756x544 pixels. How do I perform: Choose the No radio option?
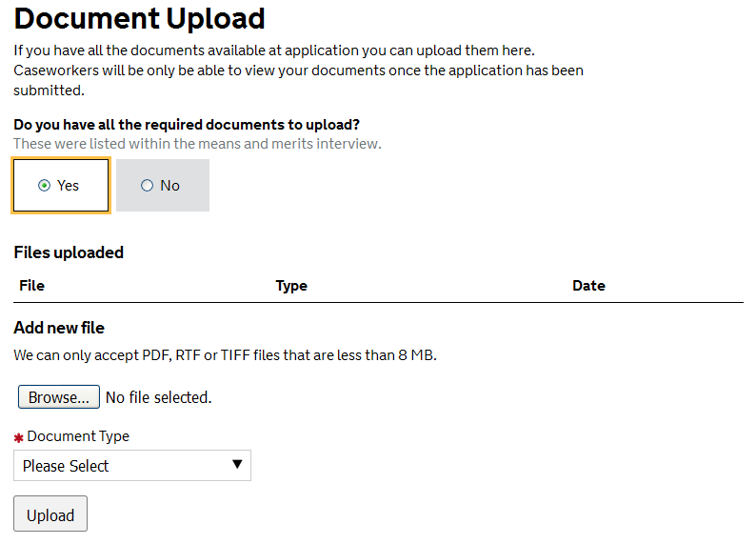[x=147, y=186]
